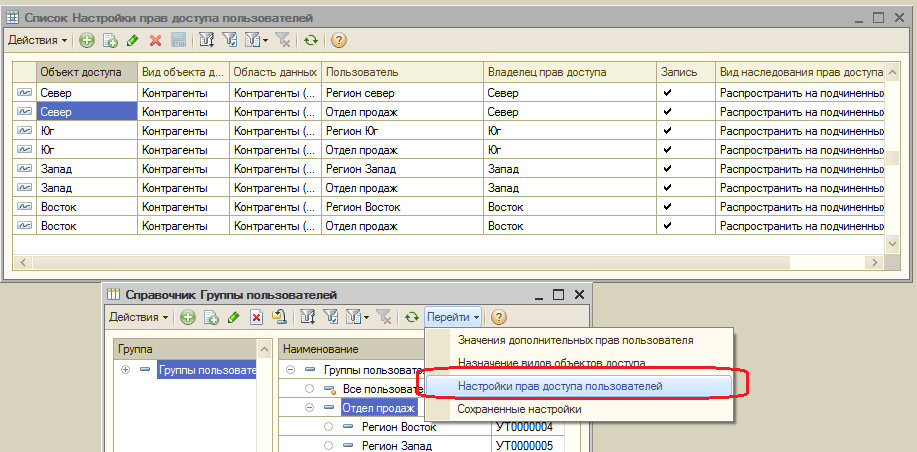Click Move to group icon in user groups toolbar
Viewport: 917px width, 452px height.
280,317
